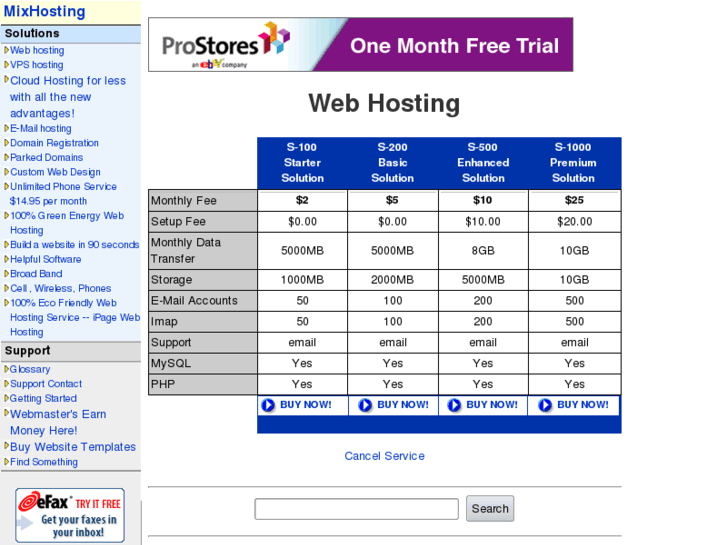This screenshot has height=545, width=727.
Task: Open the Find Something link
Action: (44, 462)
